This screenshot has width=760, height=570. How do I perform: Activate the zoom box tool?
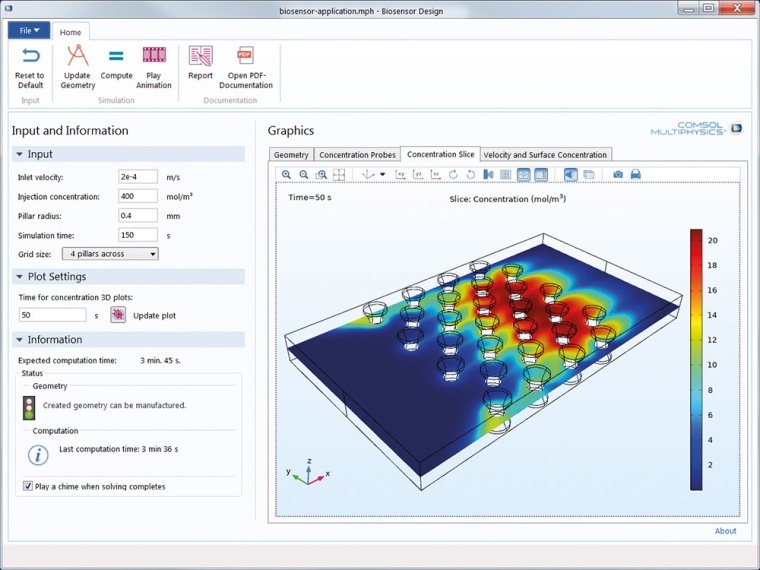pos(321,174)
